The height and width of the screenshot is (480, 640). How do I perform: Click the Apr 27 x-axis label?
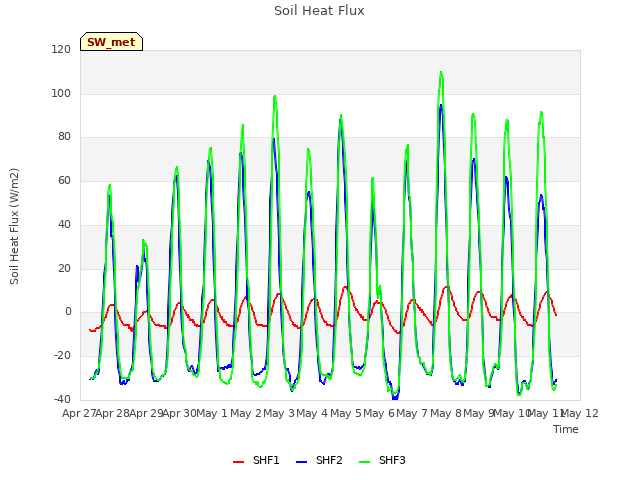pos(79,413)
